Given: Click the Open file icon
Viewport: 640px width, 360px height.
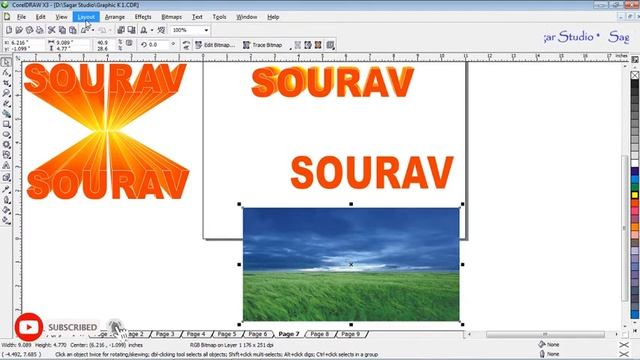Looking at the screenshot, I should point(19,30).
